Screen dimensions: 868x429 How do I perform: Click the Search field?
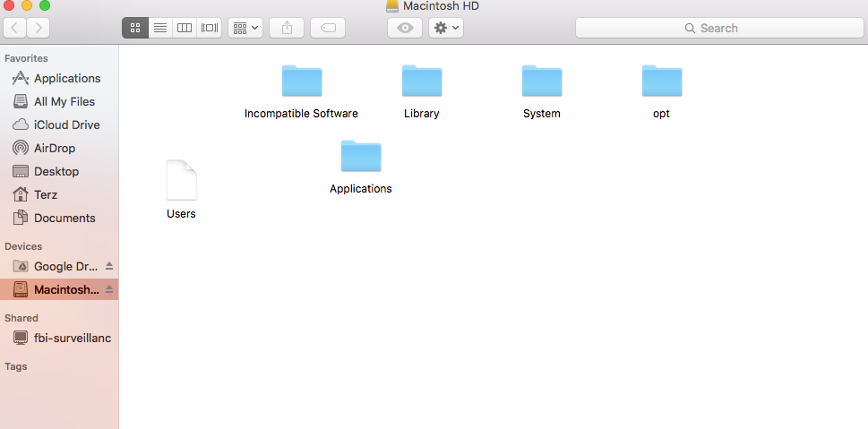[719, 28]
